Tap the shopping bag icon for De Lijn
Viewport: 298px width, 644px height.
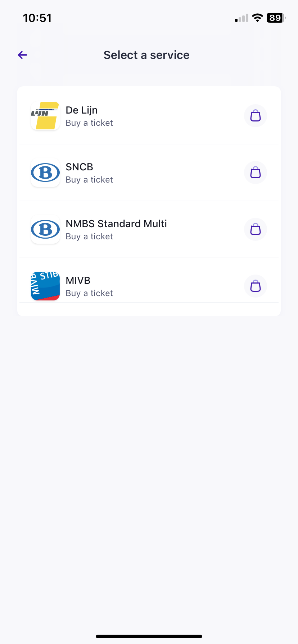tap(256, 116)
